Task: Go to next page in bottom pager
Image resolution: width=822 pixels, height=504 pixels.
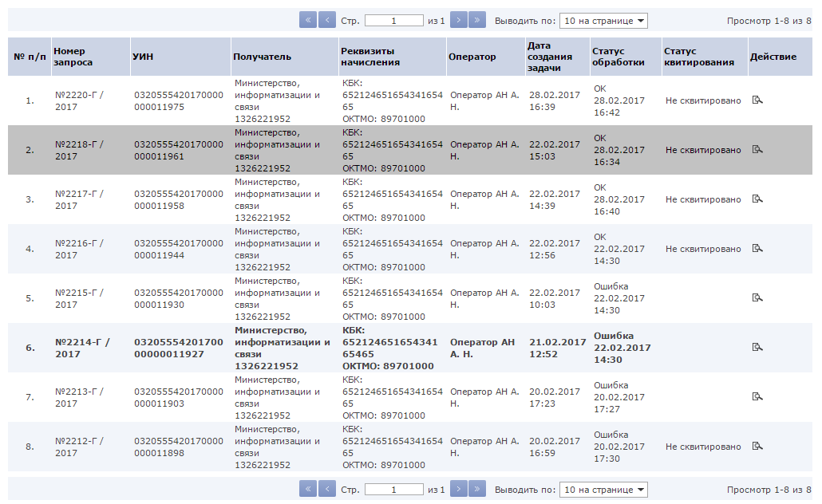Action: (459, 489)
